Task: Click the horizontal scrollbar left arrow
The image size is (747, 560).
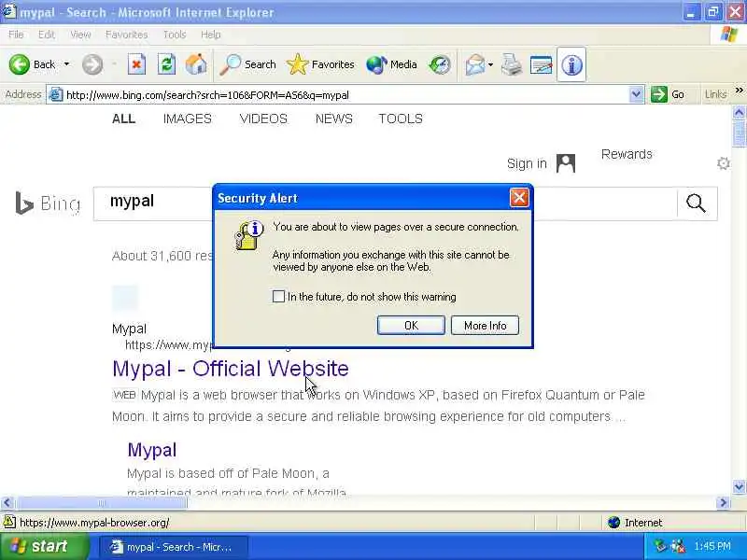Action: (7, 502)
